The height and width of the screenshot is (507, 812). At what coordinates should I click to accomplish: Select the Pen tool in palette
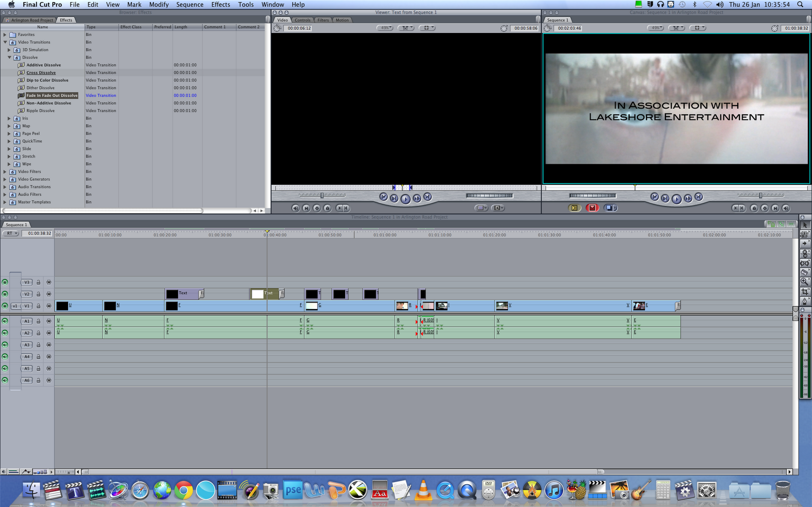click(x=805, y=301)
